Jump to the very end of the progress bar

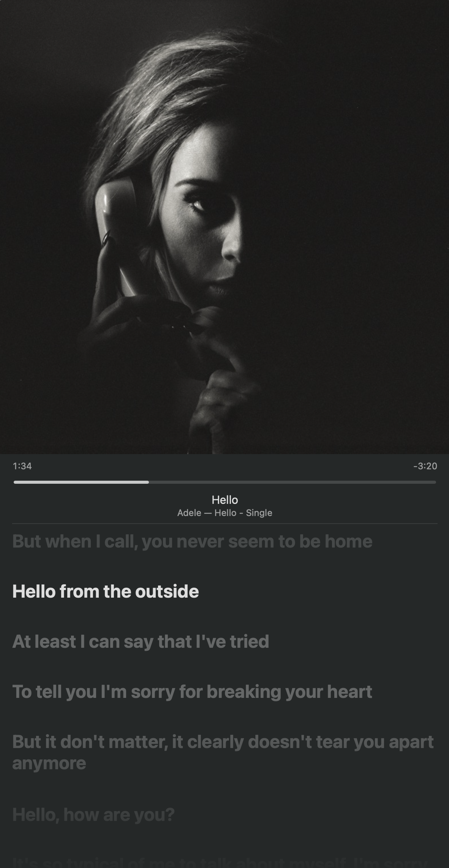[x=435, y=482]
